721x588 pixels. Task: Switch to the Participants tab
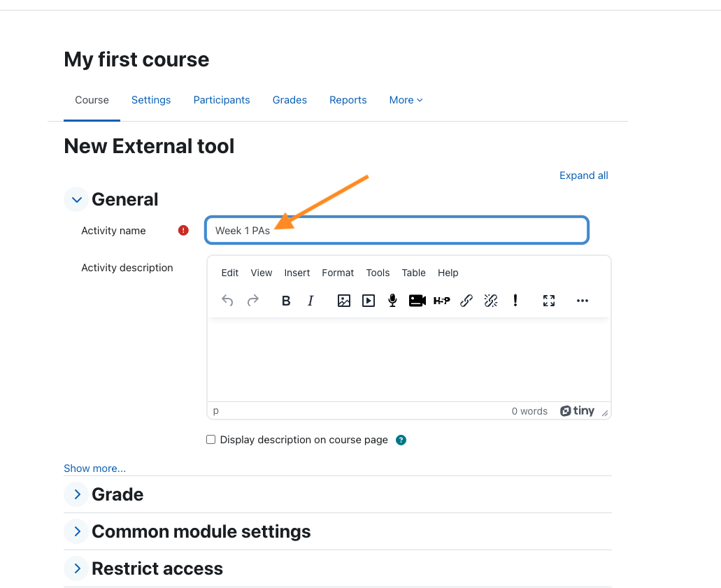tap(222, 100)
